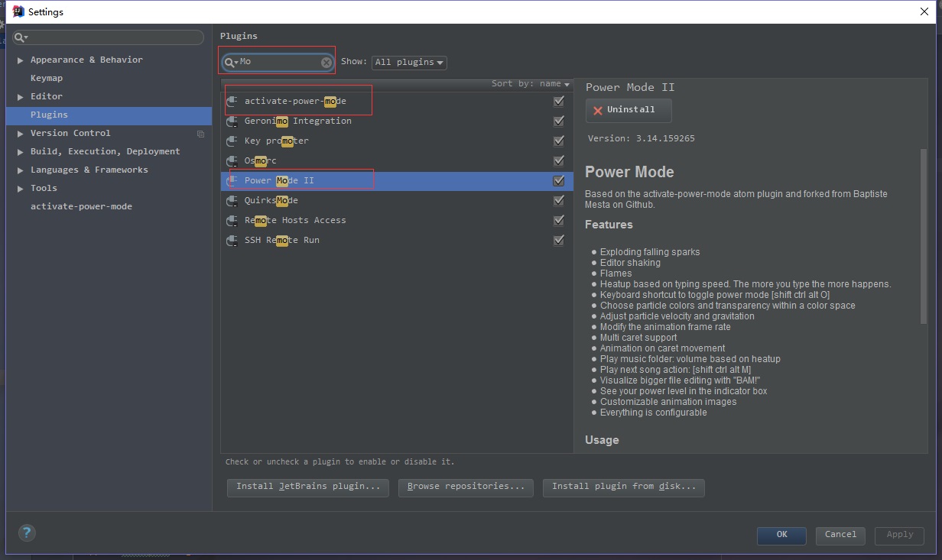The height and width of the screenshot is (560, 942).
Task: Click the Features heading in the description
Action: tap(609, 225)
